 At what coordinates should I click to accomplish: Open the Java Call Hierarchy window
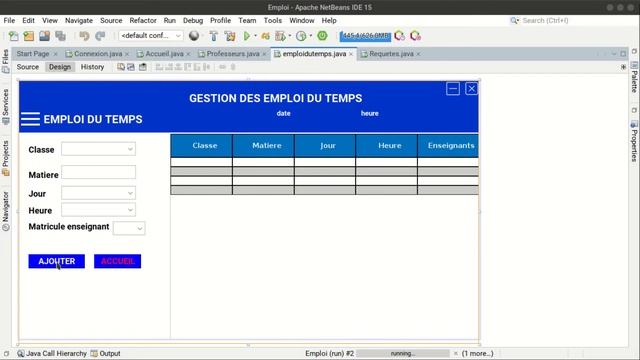(52, 353)
